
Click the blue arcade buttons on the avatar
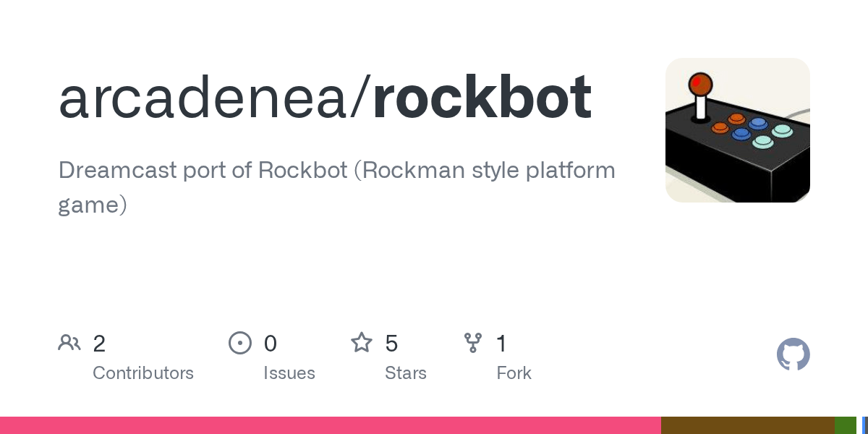pos(749,129)
